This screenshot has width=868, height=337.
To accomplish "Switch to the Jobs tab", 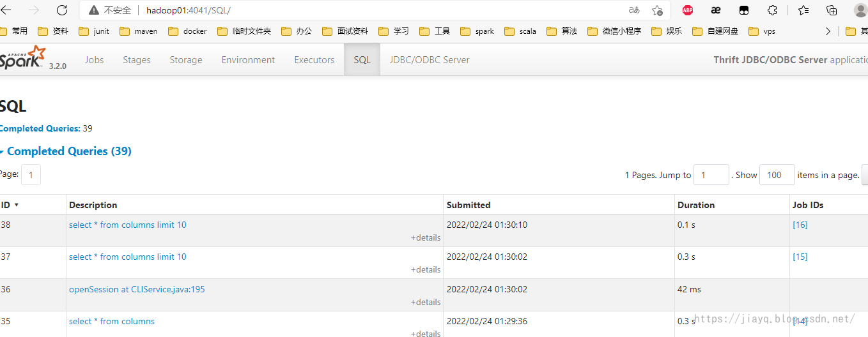I will 94,60.
